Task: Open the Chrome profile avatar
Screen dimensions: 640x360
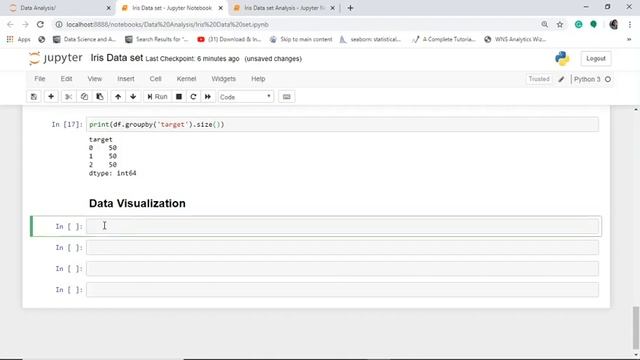Action: coord(613,24)
